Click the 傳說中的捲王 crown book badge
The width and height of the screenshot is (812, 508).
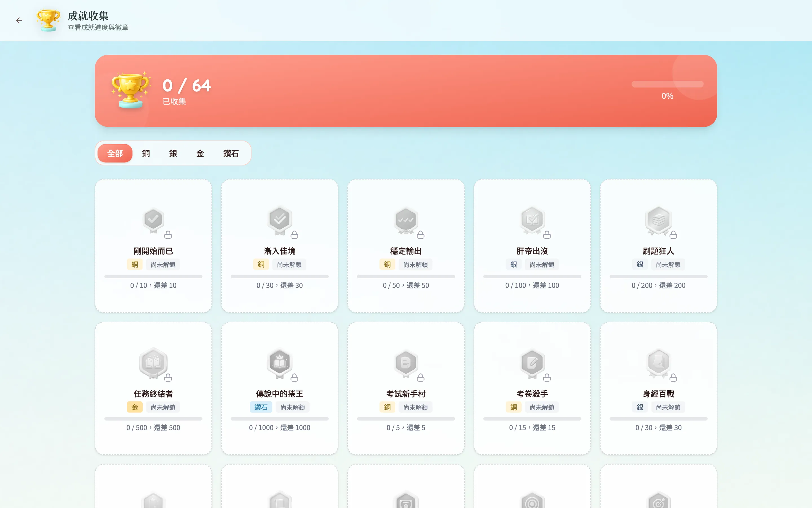[279, 364]
